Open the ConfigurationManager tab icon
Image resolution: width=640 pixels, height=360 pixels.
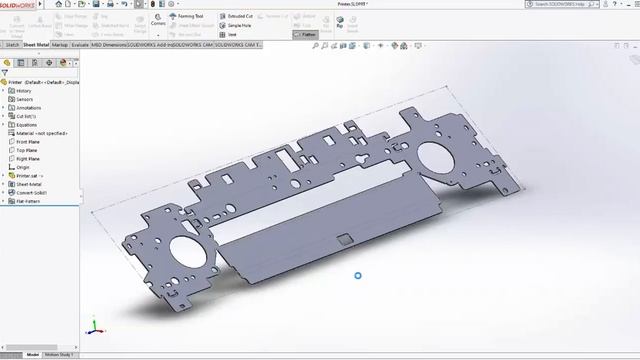tap(35, 63)
